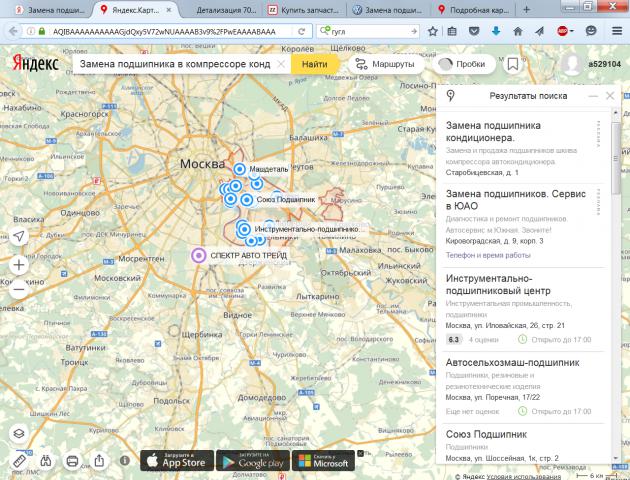Image resolution: width=630 pixels, height=480 pixels.
Task: Open result Автосельхозмаш-подшипник
Action: [x=512, y=362]
